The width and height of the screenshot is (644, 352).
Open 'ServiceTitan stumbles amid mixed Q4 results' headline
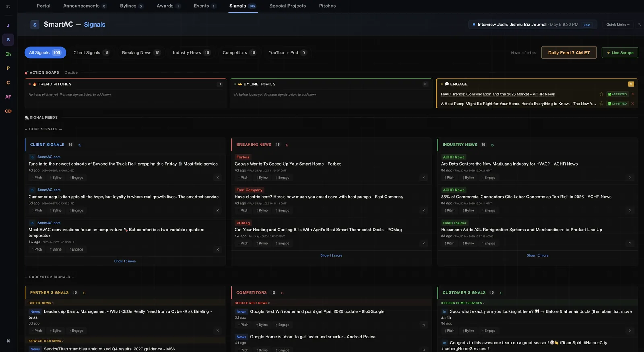pyautogui.click(x=109, y=349)
